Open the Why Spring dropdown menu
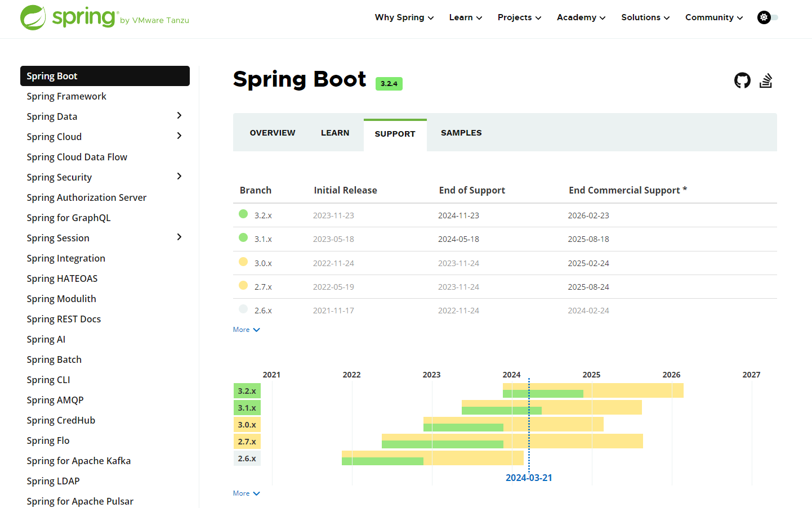The image size is (812, 508). click(x=404, y=17)
